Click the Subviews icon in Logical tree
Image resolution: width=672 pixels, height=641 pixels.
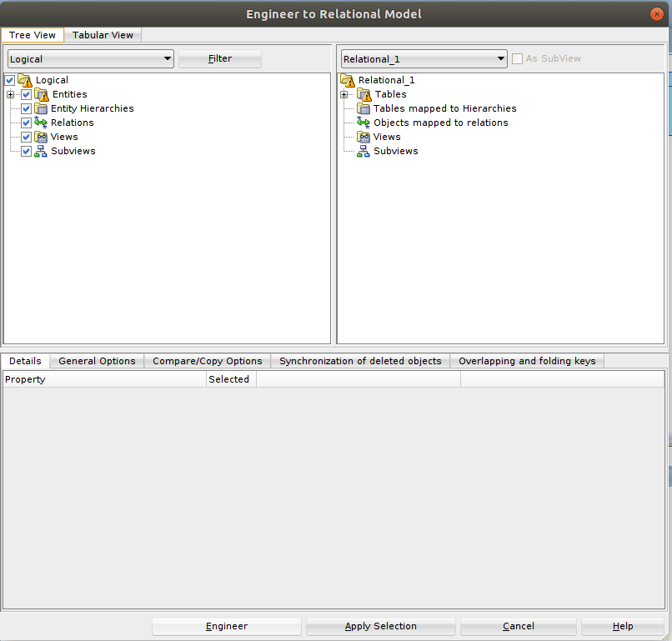[x=41, y=151]
